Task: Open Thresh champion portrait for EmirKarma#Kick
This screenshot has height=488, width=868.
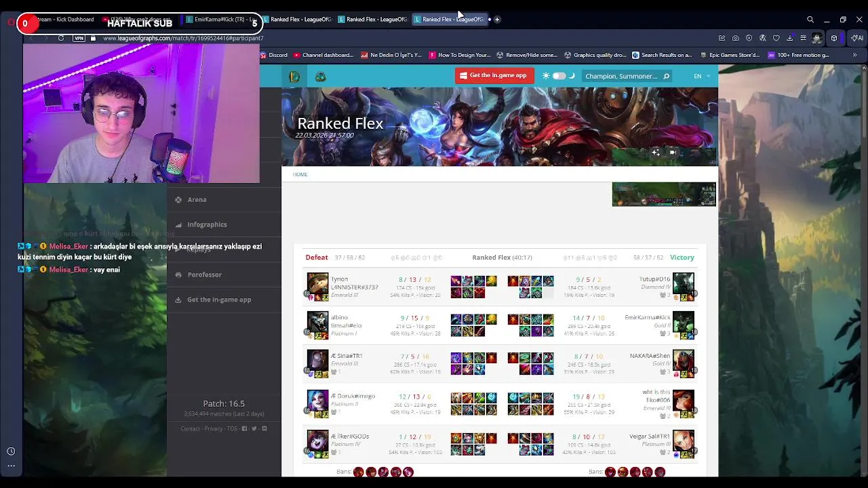Action: coord(683,323)
